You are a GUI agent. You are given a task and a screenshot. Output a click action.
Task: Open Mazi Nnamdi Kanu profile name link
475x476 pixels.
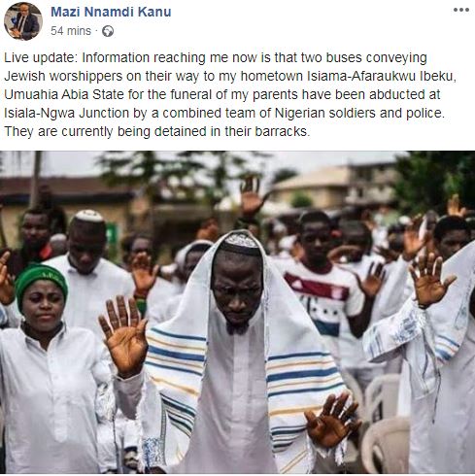coord(111,12)
